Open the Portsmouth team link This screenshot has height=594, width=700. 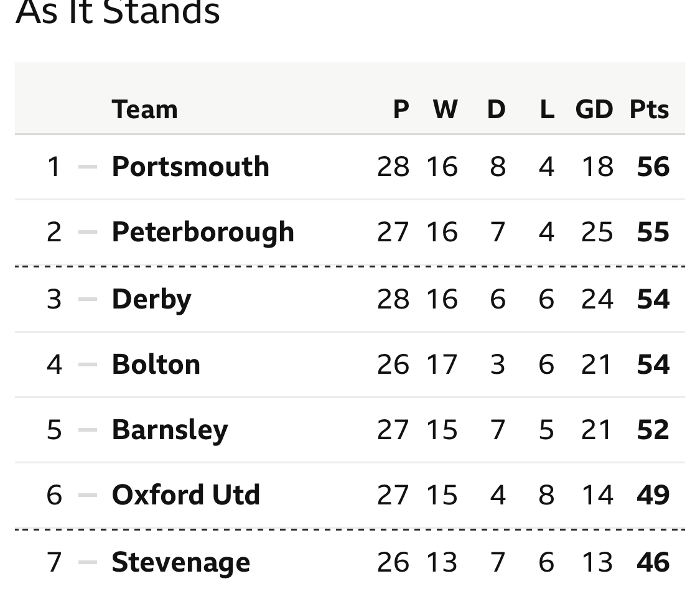(x=190, y=167)
